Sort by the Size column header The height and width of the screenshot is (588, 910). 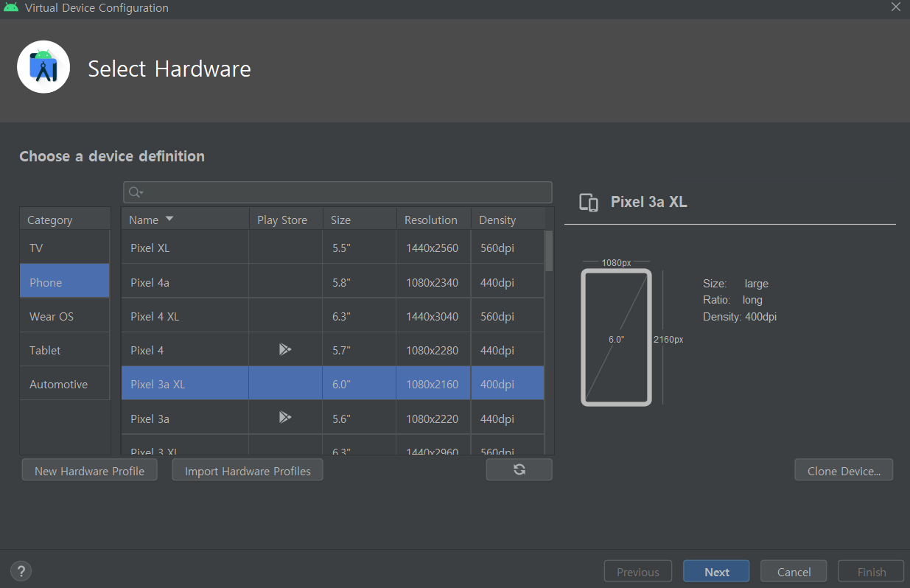[360, 220]
